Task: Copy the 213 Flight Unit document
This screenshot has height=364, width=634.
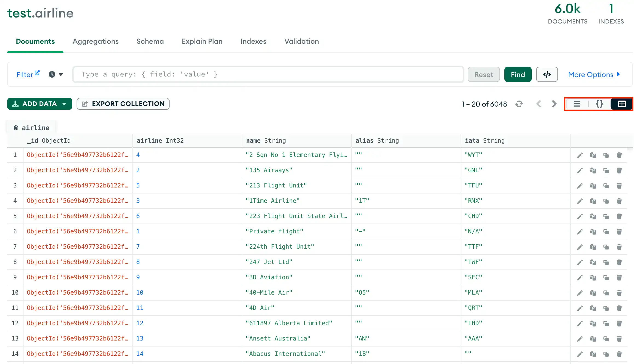Action: pyautogui.click(x=593, y=186)
